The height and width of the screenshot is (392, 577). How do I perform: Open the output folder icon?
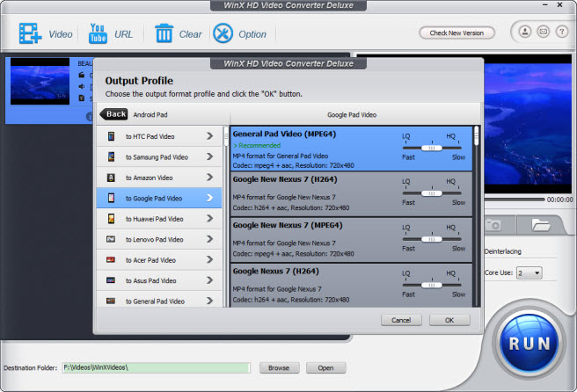pyautogui.click(x=540, y=225)
